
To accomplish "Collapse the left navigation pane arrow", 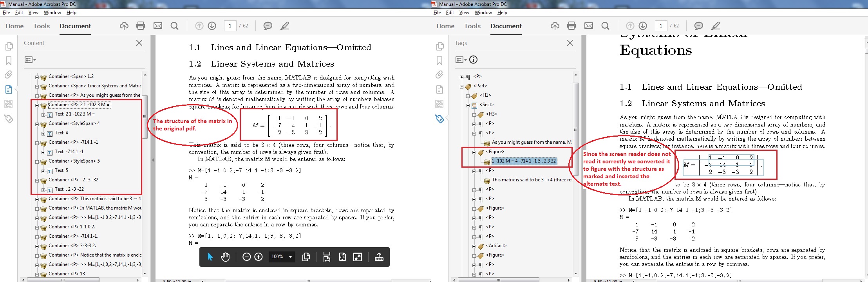I will (x=153, y=160).
